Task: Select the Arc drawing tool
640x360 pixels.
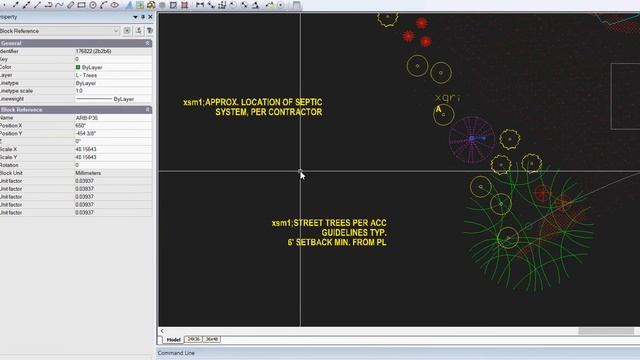Action: (x=103, y=5)
